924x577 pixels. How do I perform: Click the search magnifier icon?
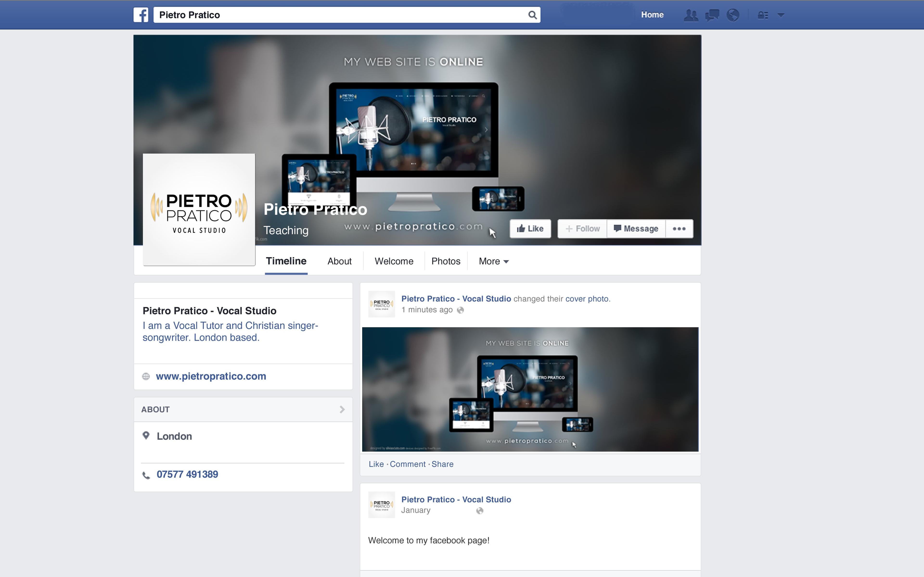pyautogui.click(x=532, y=15)
